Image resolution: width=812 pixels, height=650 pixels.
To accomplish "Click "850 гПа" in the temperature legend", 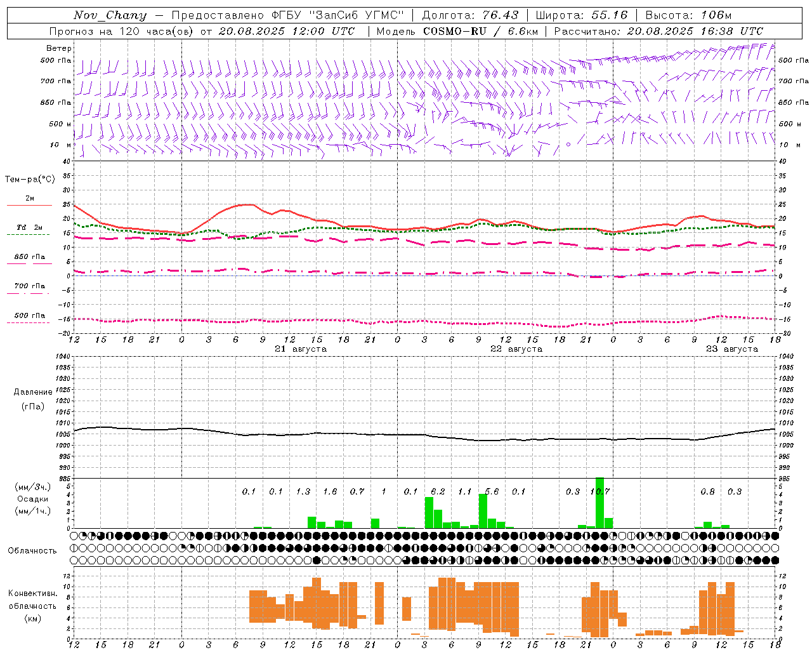I will click(30, 257).
